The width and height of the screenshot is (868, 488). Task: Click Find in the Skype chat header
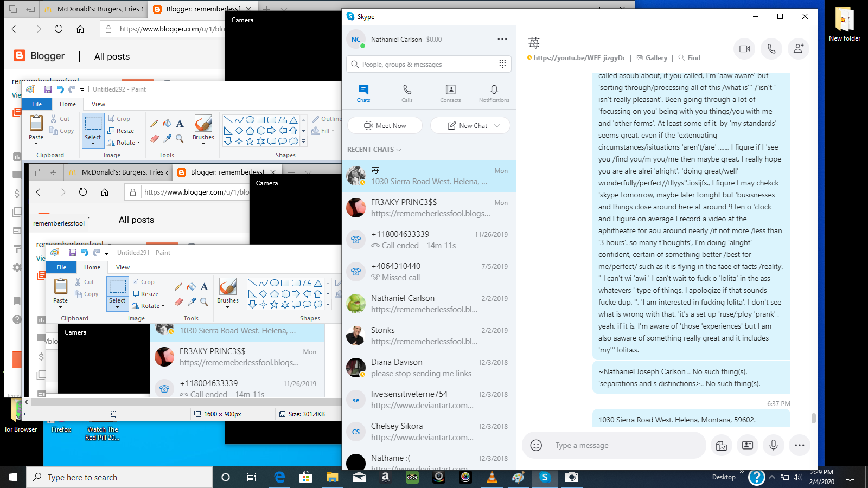click(690, 58)
